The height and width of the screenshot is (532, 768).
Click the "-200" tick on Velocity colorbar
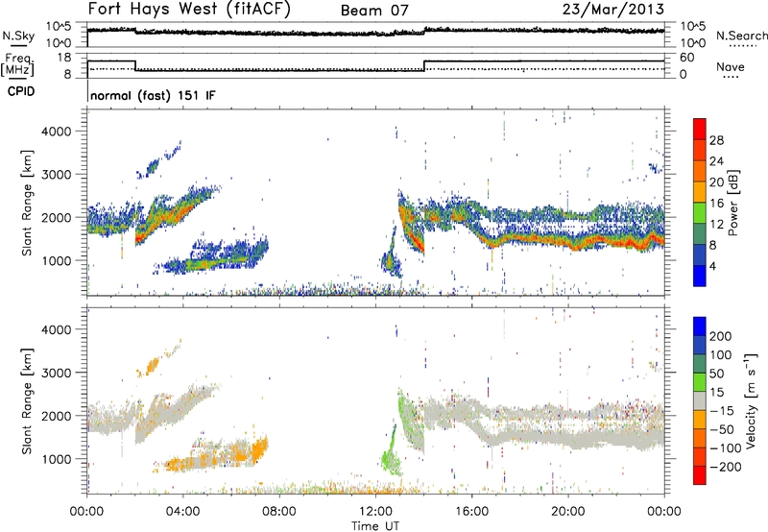point(726,467)
